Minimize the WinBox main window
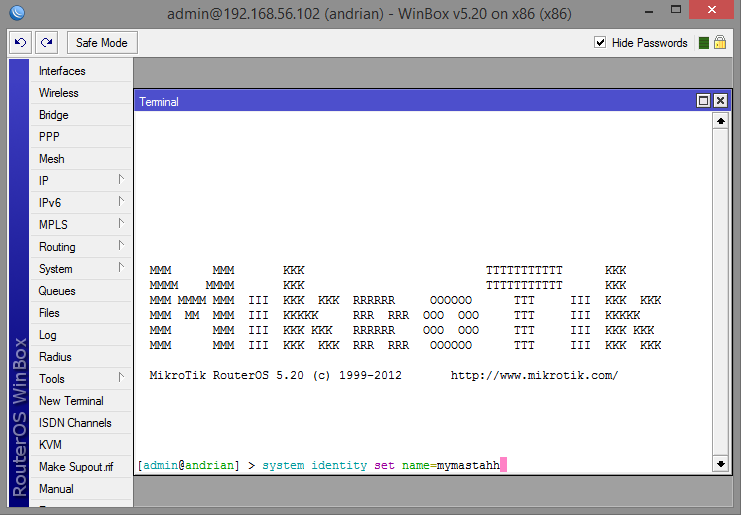The height and width of the screenshot is (515, 741). pos(649,10)
